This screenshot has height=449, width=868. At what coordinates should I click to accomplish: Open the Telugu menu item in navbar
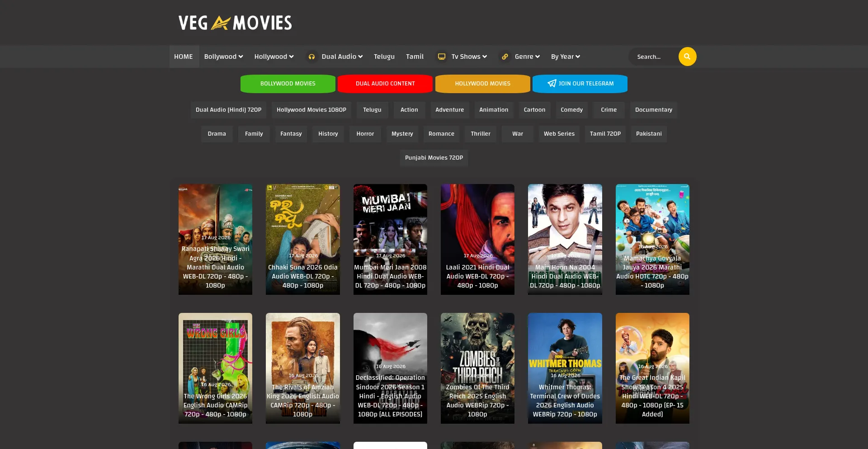(x=384, y=57)
